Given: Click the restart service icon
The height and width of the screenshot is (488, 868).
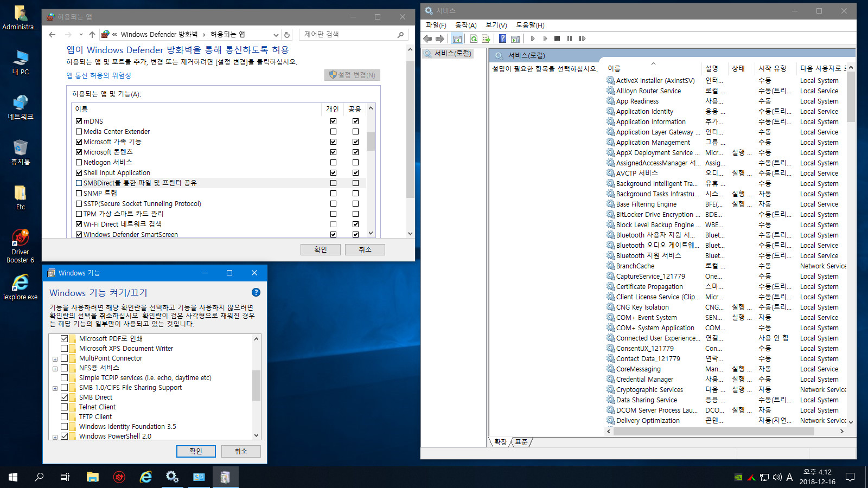Looking at the screenshot, I should tap(582, 38).
